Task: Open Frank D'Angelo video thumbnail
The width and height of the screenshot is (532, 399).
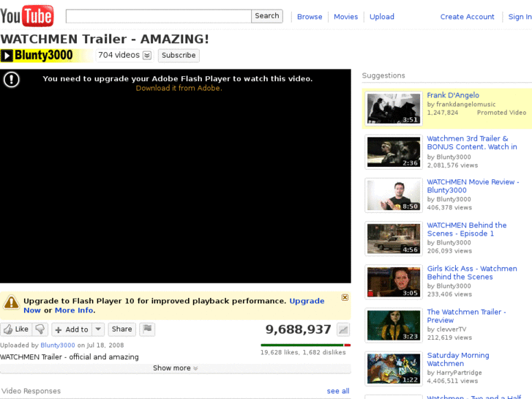Action: click(x=394, y=108)
